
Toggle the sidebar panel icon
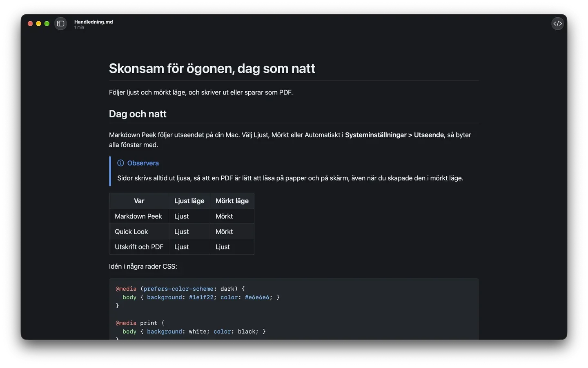click(x=60, y=24)
